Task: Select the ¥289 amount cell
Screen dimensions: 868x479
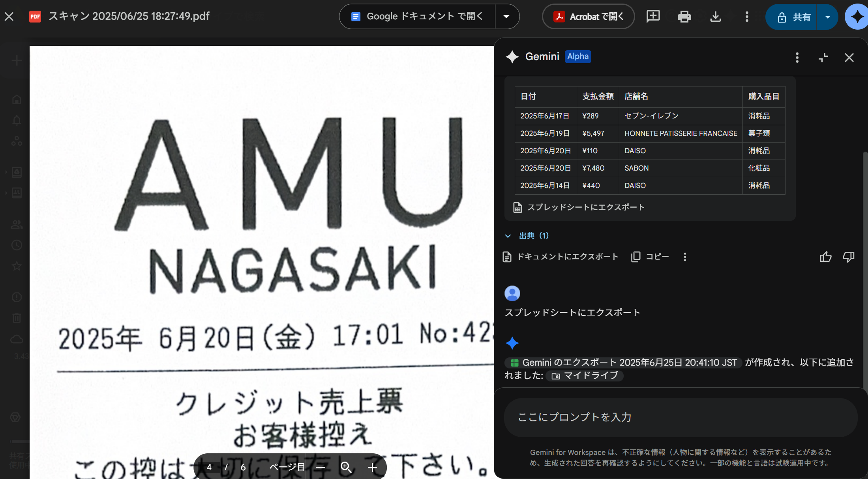Action: [x=598, y=116]
